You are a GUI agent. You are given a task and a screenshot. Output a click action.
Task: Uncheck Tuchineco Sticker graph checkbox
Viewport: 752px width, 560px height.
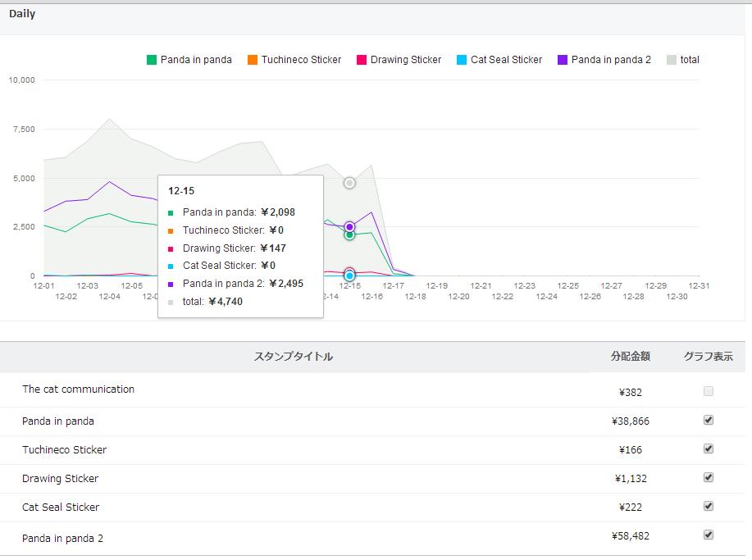click(709, 448)
